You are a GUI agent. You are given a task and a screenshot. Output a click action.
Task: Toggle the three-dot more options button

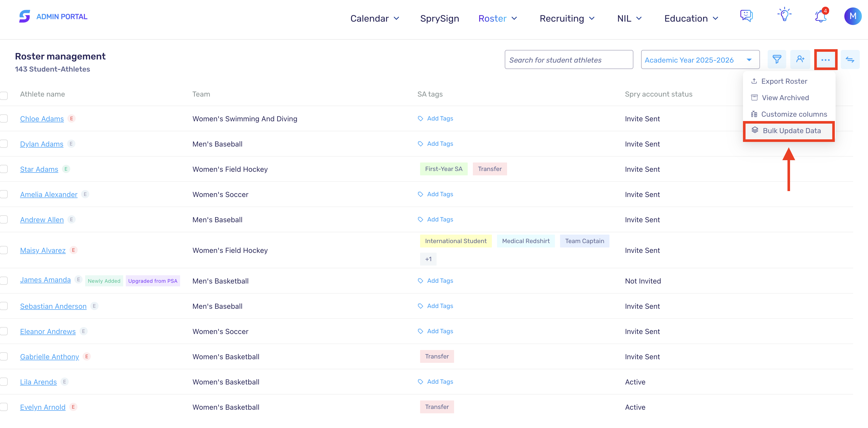click(x=826, y=60)
